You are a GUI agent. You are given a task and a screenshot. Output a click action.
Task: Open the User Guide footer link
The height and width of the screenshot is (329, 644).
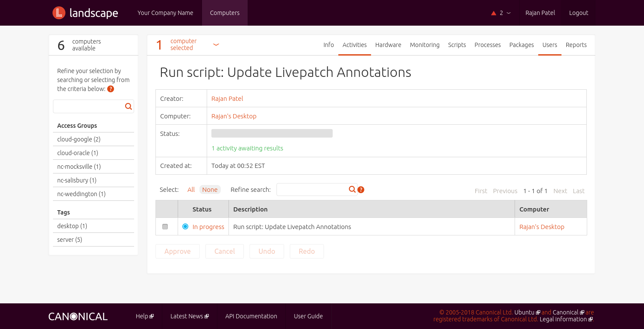point(308,316)
